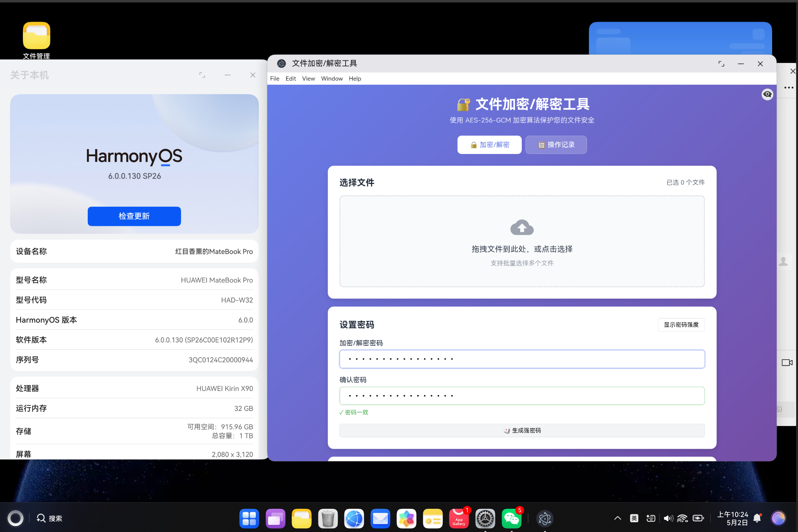This screenshot has width=798, height=532.
Task: Click the contact avatar in background window
Action: coord(783,261)
